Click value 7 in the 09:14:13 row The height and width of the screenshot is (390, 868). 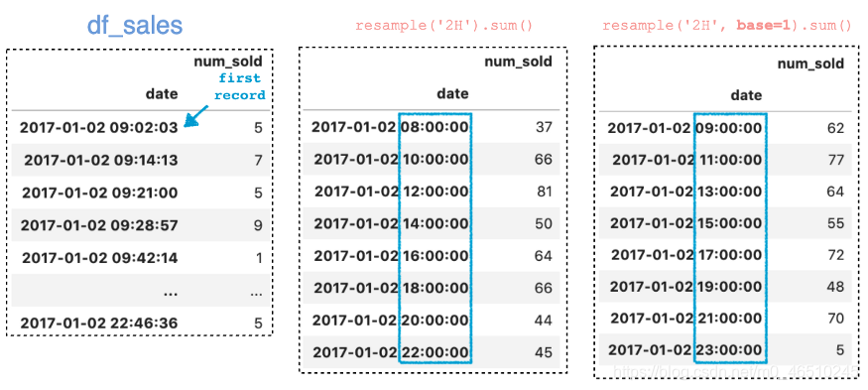258,160
